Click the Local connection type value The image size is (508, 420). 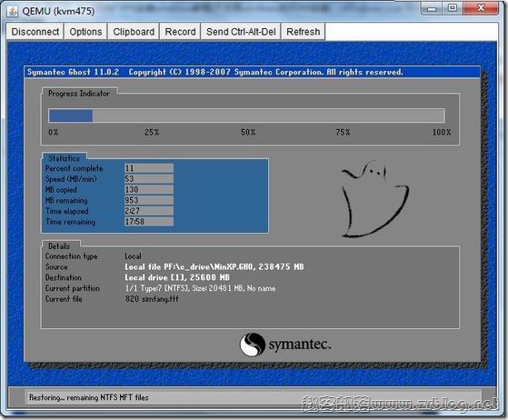(133, 256)
